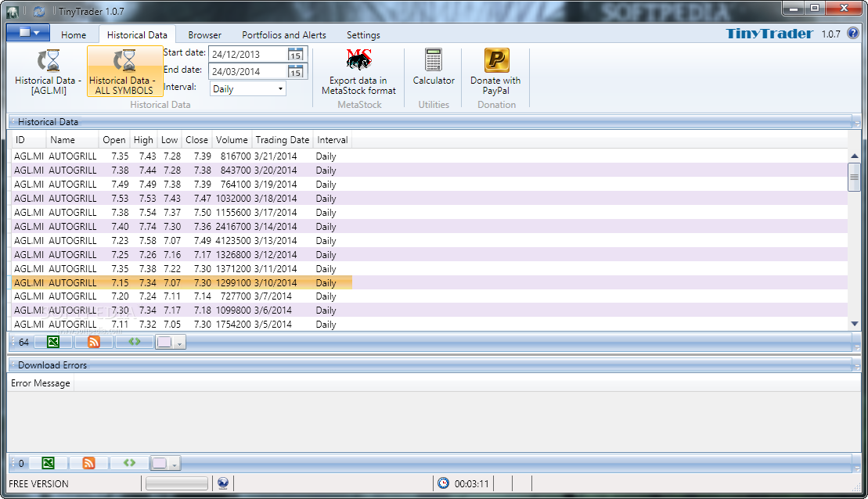Open Start date calendar picker

[295, 54]
